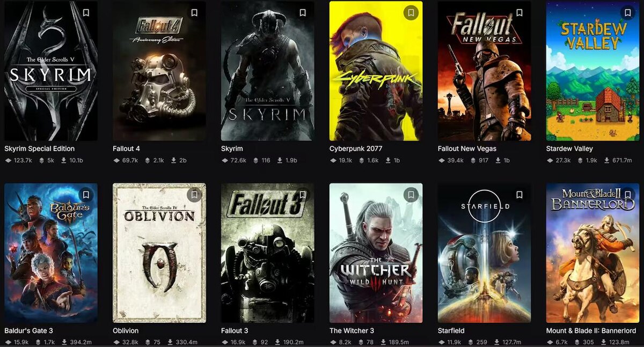The image size is (644, 347).
Task: Bookmark the Starfield game tile
Action: [x=519, y=195]
